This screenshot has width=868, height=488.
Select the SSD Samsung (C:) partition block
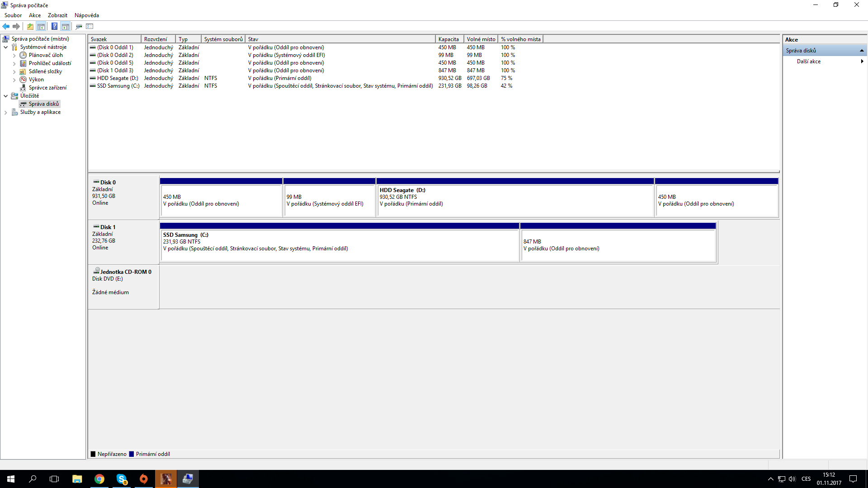pos(339,245)
